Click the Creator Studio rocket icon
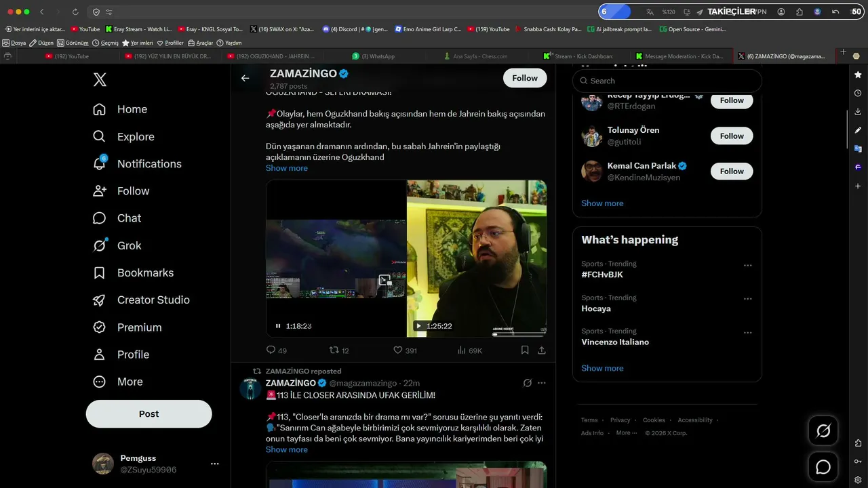Screen dimensions: 868x488 pos(99,300)
